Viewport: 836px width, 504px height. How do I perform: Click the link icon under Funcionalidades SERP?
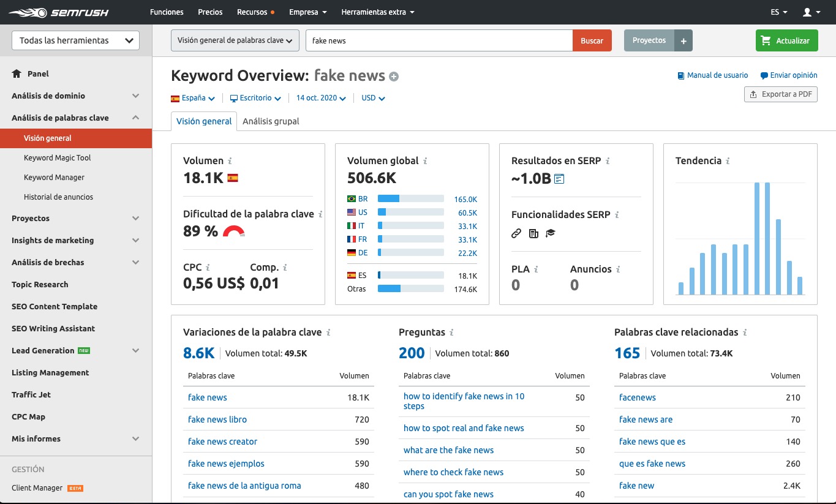[x=516, y=233]
